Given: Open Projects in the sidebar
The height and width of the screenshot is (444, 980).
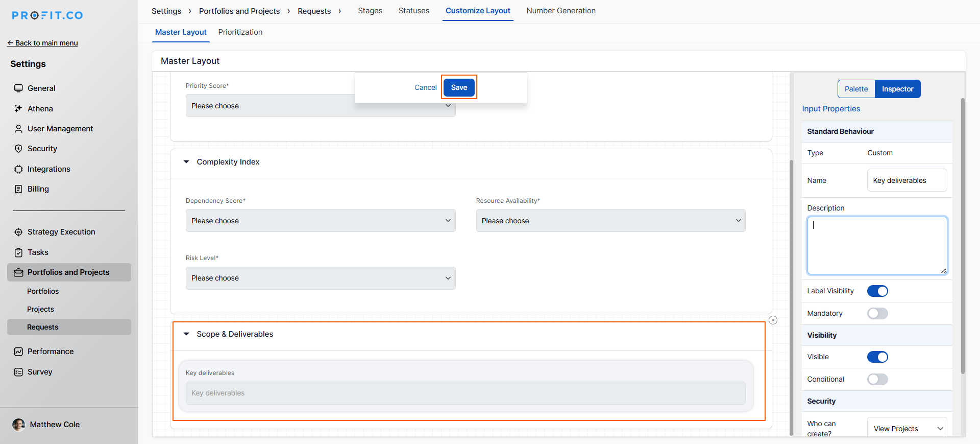Looking at the screenshot, I should 40,309.
